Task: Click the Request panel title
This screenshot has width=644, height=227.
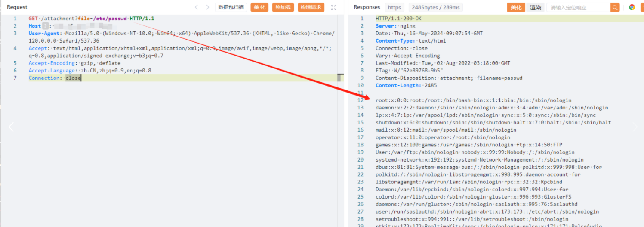Action: (17, 7)
